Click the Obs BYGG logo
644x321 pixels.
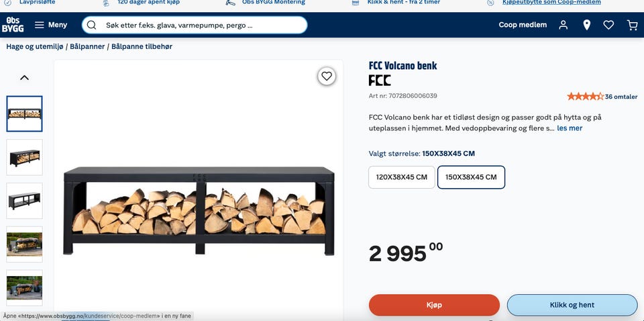(x=13, y=25)
